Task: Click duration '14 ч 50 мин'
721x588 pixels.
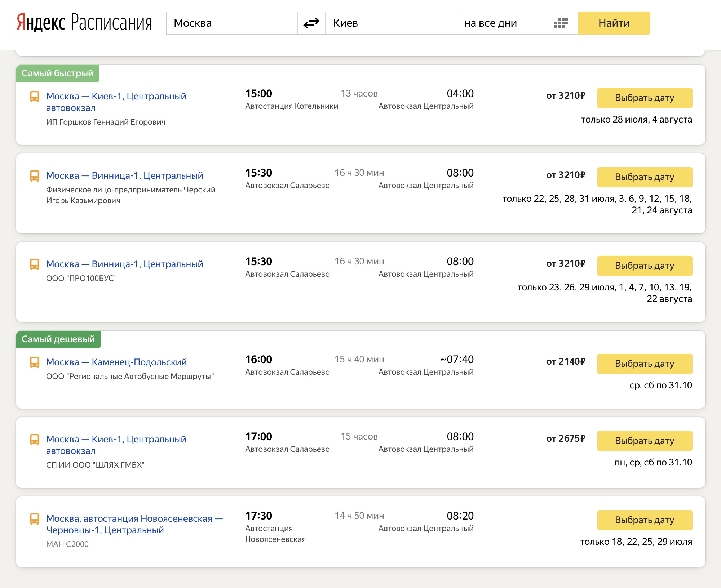Action: click(359, 516)
